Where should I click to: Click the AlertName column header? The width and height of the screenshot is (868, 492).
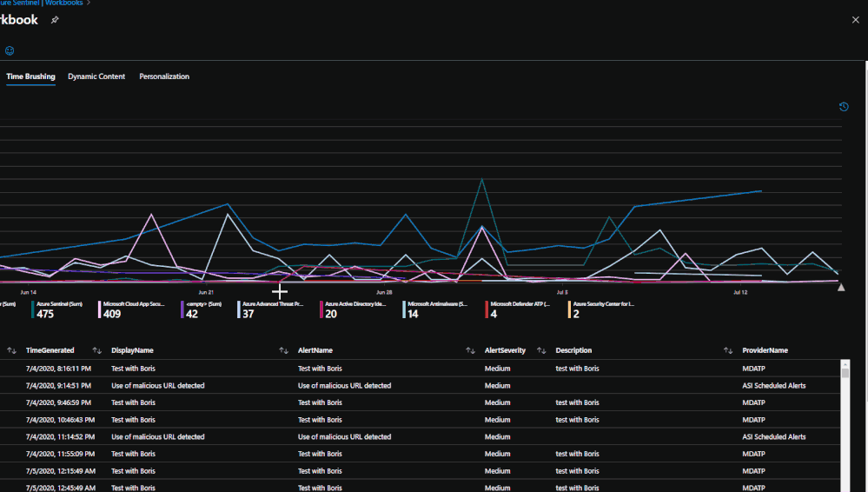(x=315, y=350)
